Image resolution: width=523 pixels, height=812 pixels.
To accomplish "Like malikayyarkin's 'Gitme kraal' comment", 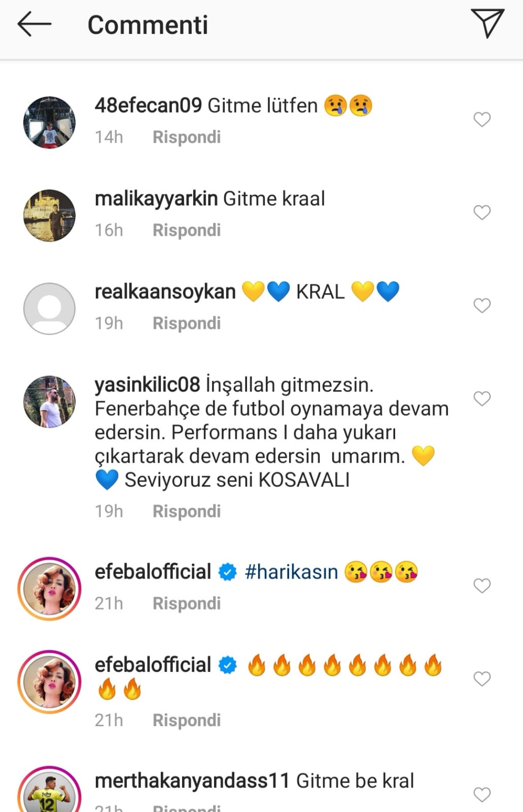I will point(482,212).
